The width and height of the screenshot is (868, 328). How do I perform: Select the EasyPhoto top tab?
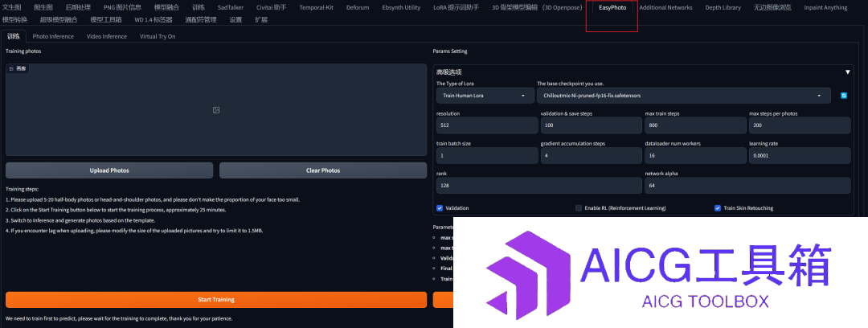click(612, 8)
